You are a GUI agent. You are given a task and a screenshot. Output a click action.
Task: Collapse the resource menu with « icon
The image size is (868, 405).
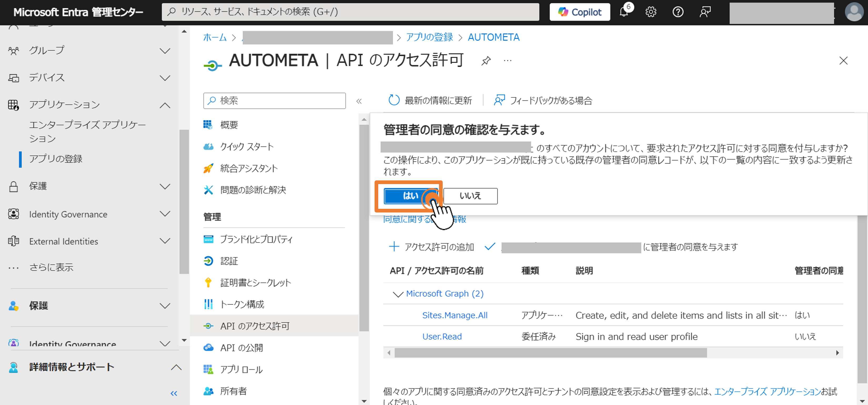pyautogui.click(x=359, y=101)
